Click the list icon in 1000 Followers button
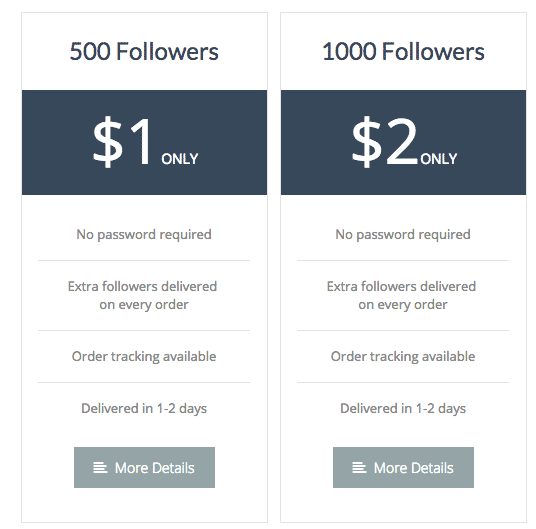The image size is (536, 529). pyautogui.click(x=359, y=467)
